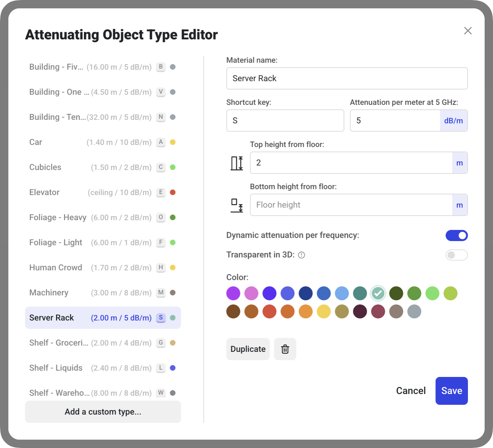Screen dimensions: 493x448
Task: Click the Transparent in 3D info icon
Action: tap(302, 255)
